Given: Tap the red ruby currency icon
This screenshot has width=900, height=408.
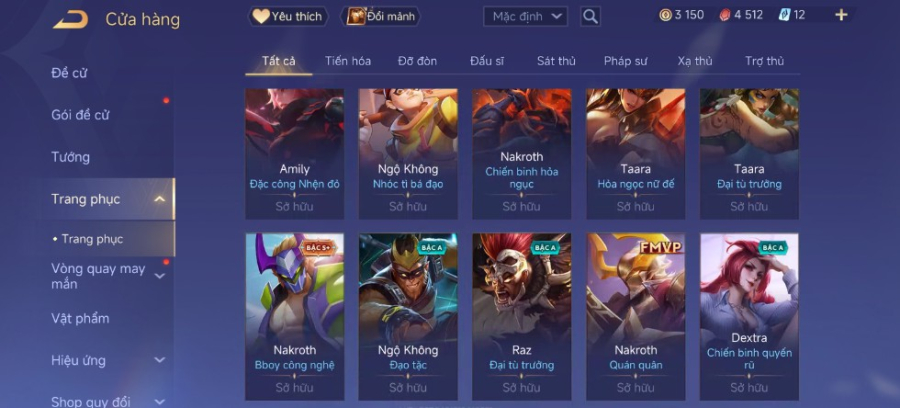Looking at the screenshot, I should click(x=725, y=15).
